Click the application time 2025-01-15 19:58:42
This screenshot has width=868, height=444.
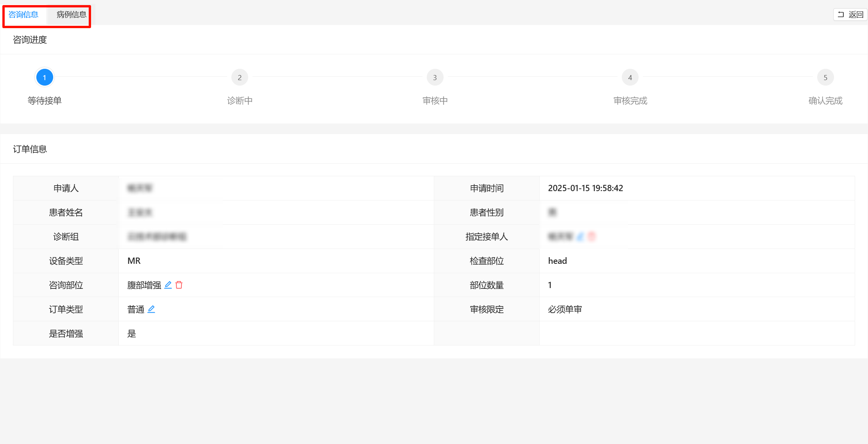(585, 188)
